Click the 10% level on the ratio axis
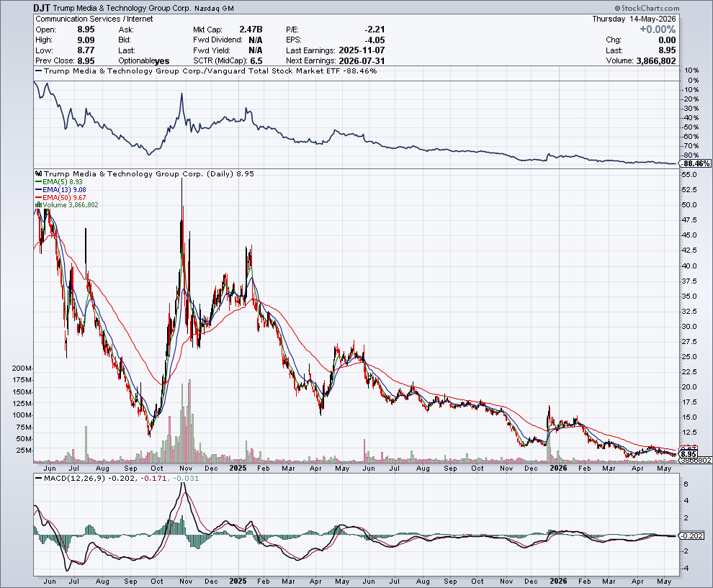The image size is (713, 588). [x=691, y=71]
